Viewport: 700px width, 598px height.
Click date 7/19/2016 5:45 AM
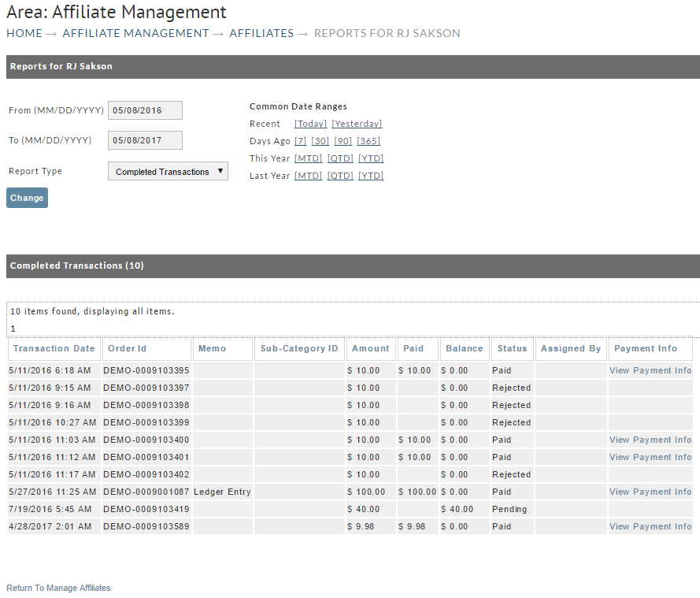(50, 509)
